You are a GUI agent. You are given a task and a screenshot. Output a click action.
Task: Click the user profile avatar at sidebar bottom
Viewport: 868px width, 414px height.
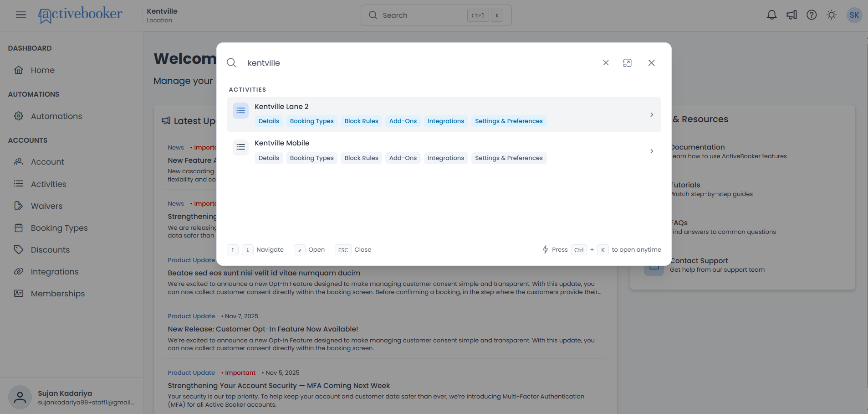click(20, 397)
